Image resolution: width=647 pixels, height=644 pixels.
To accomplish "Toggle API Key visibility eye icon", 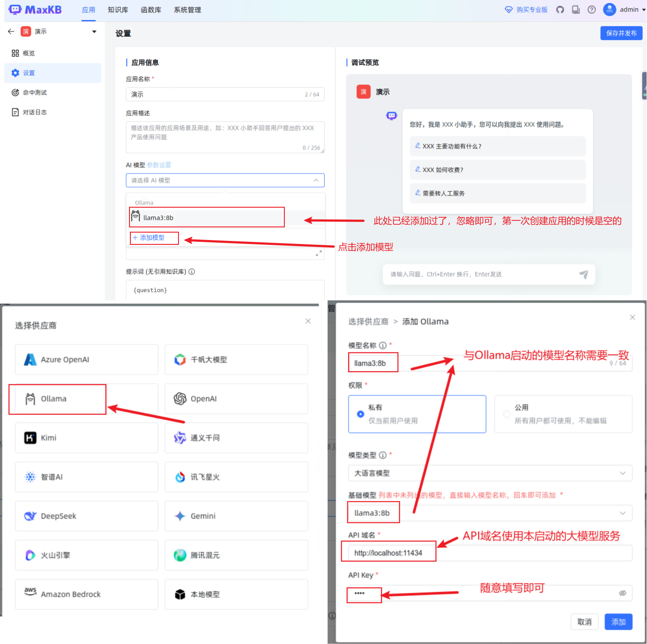I will [x=623, y=593].
